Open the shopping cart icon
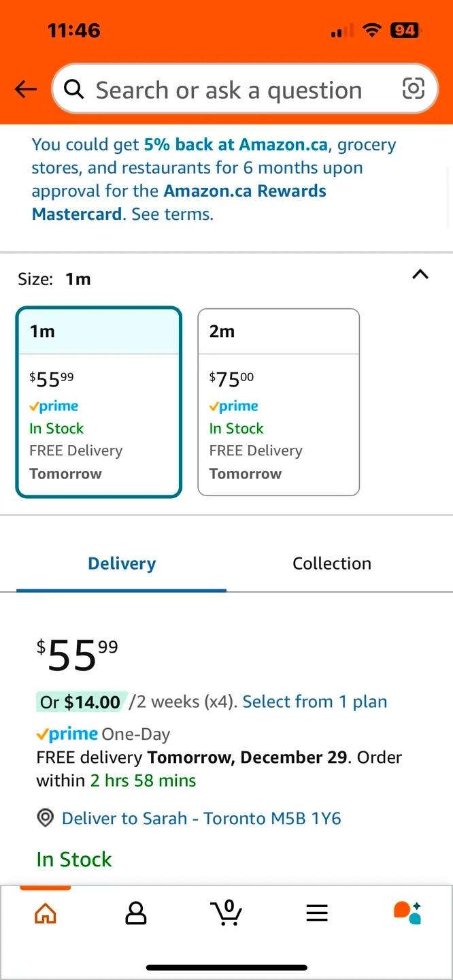Viewport: 453px width, 980px height. coord(227,913)
